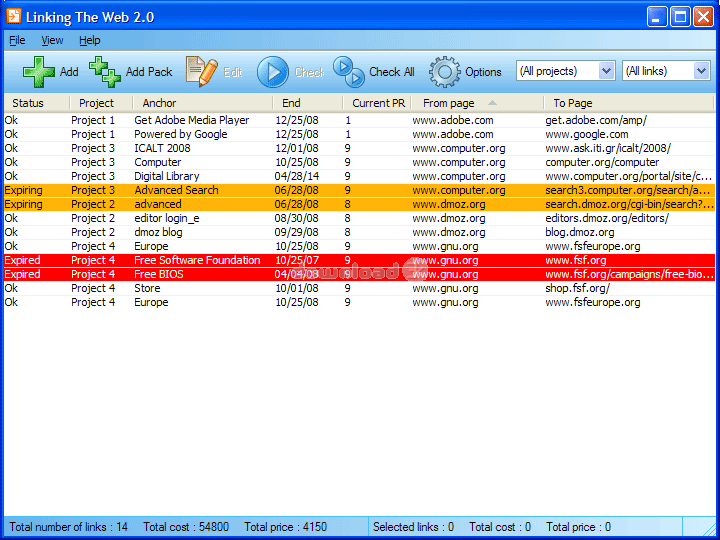Viewport: 720px width, 540px height.
Task: Select the Free BIOS expired row
Action: tap(360, 275)
